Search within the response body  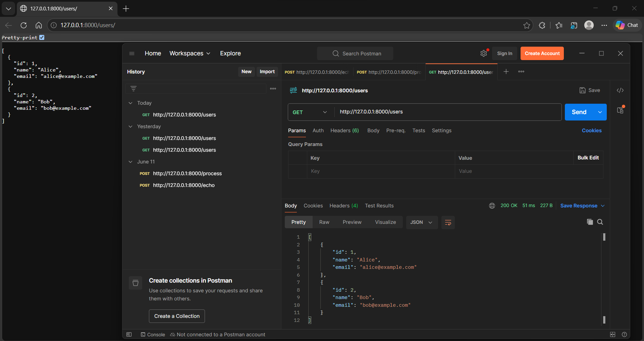coord(600,222)
